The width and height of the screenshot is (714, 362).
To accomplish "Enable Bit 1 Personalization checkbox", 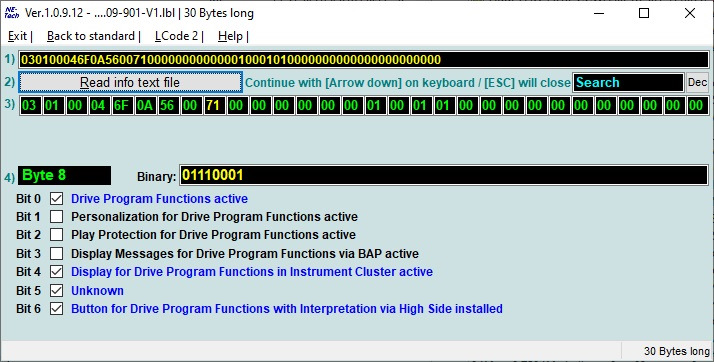I will 56,217.
